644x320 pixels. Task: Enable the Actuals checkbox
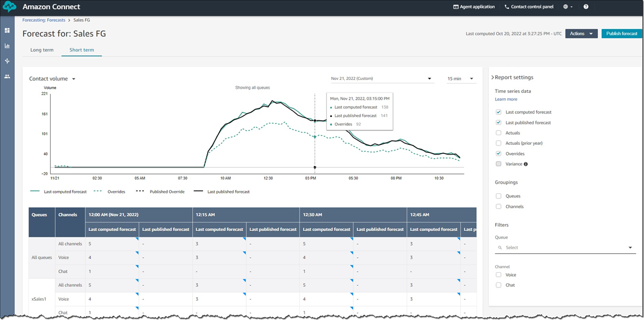tap(499, 133)
